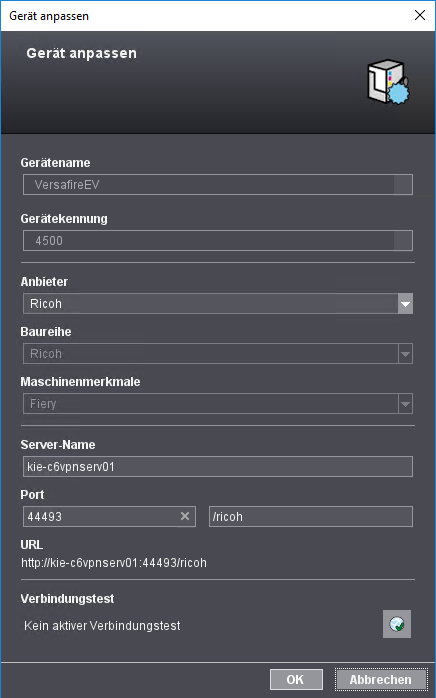
Task: Click the Maschinenmerkmale combo box text Fiery
Action: pyautogui.click(x=43, y=404)
